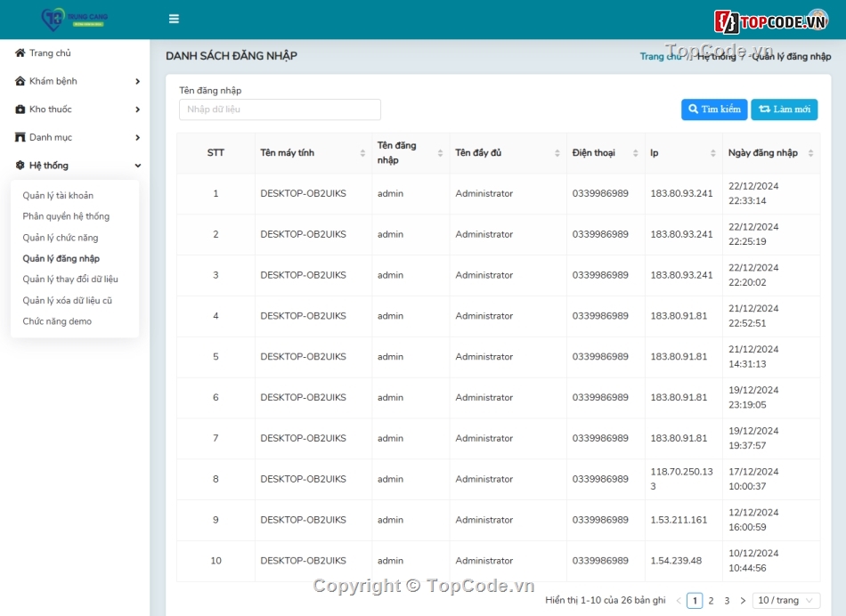Click IP cell 118.70.250.133 in row 8
This screenshot has width=846, height=616.
point(681,479)
